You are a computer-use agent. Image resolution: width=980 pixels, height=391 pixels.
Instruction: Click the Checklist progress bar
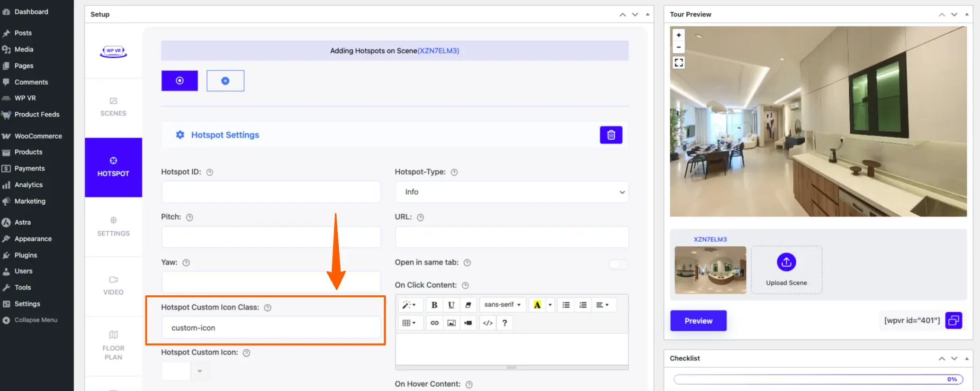coord(818,379)
